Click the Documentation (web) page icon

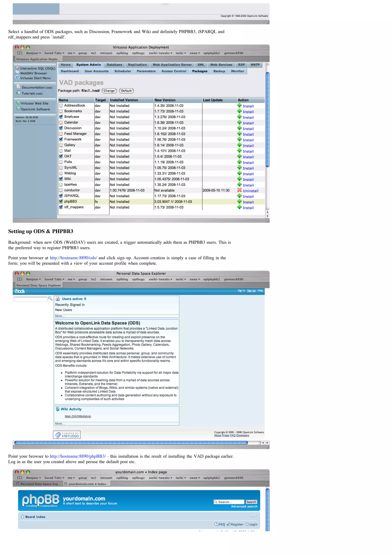tap(18, 87)
